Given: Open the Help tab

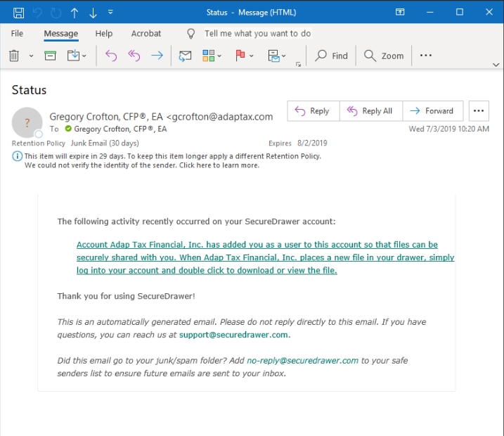Looking at the screenshot, I should point(104,34).
